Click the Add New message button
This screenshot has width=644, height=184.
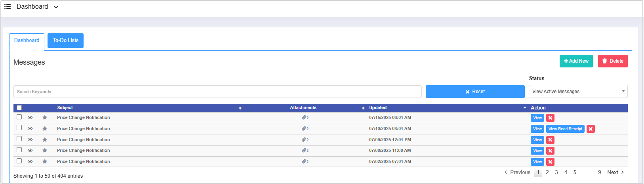pyautogui.click(x=576, y=61)
